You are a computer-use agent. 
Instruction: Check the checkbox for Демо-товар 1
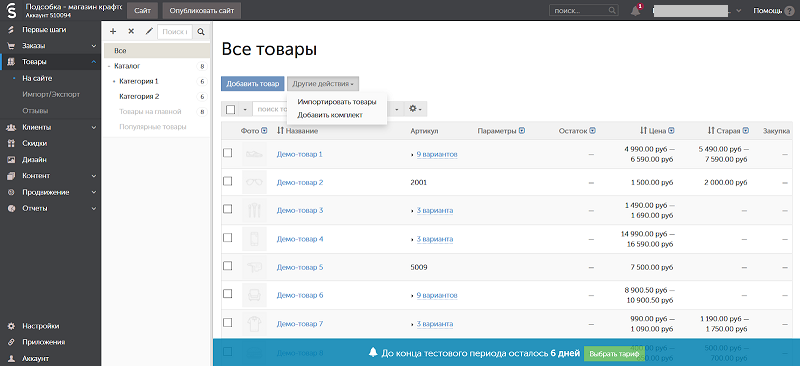(228, 153)
